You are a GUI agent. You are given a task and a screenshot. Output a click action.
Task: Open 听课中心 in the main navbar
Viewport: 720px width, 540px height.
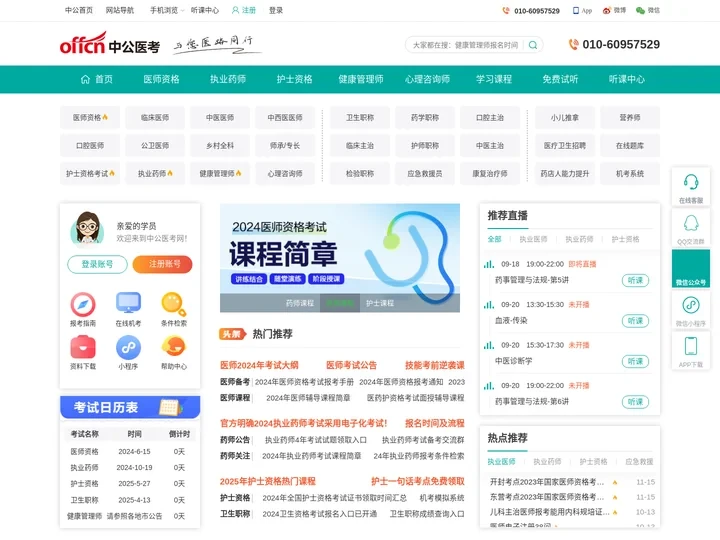pyautogui.click(x=627, y=79)
